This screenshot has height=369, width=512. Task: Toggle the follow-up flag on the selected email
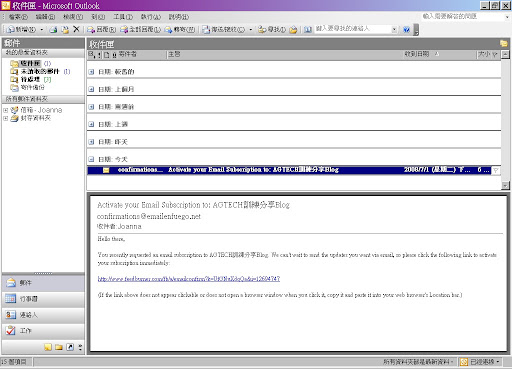[x=496, y=170]
